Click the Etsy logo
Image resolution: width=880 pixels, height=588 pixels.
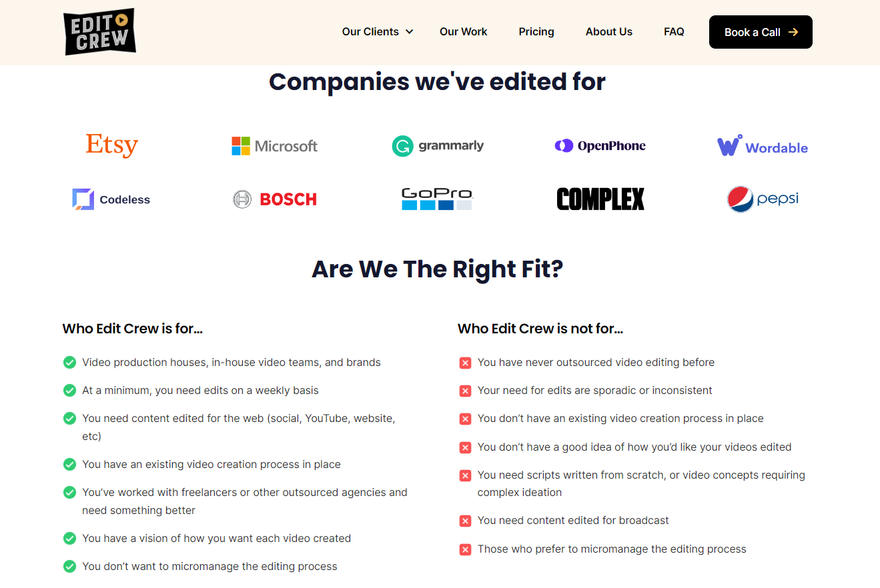pyautogui.click(x=111, y=145)
